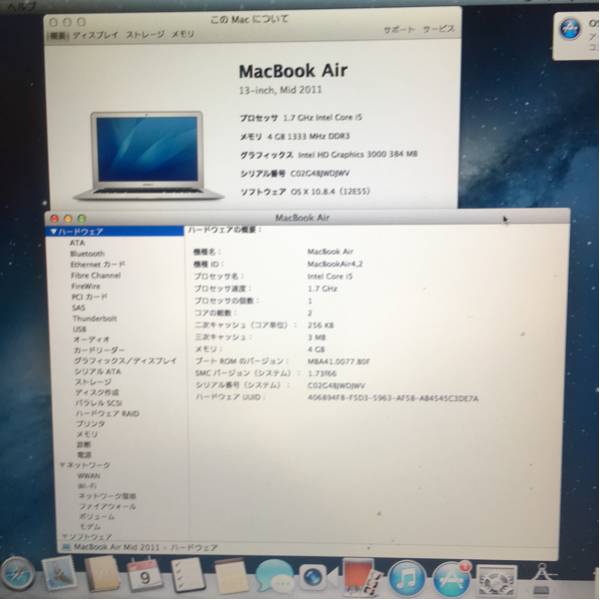Select WWAN under ネットワーク
This screenshot has height=600, width=600.
(x=89, y=476)
